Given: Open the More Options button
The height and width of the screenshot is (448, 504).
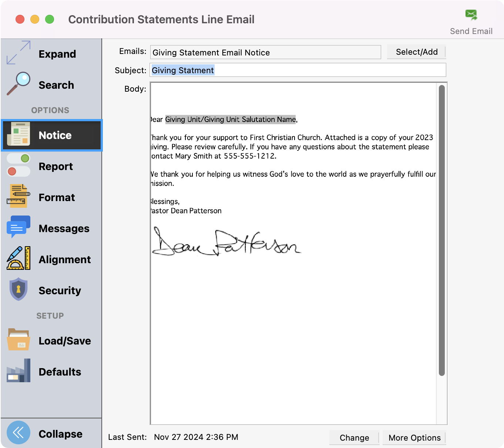Looking at the screenshot, I should [414, 438].
